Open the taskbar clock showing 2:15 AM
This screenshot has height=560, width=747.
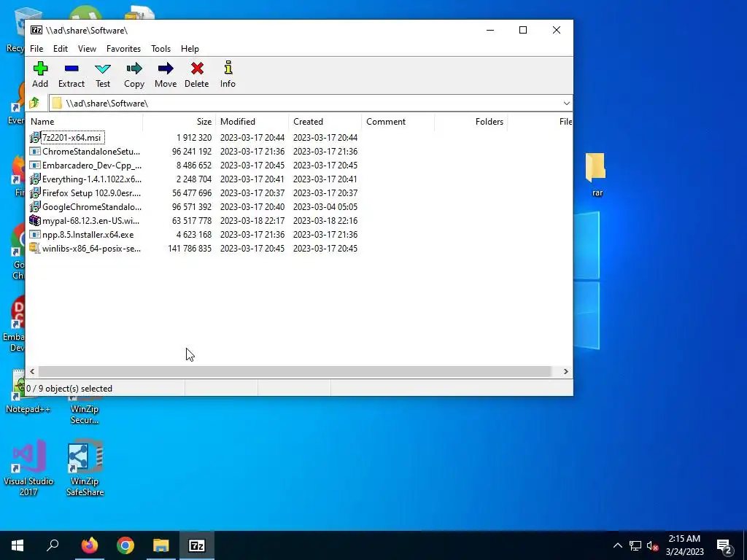(684, 545)
